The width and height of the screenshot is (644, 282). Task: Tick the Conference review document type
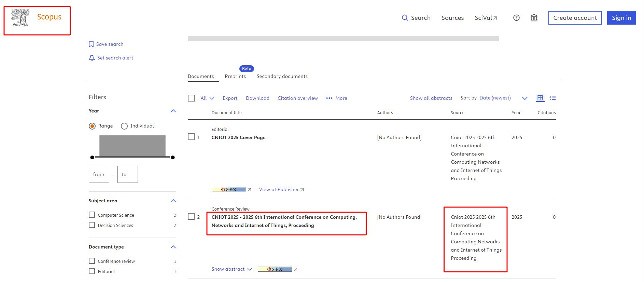(92, 261)
